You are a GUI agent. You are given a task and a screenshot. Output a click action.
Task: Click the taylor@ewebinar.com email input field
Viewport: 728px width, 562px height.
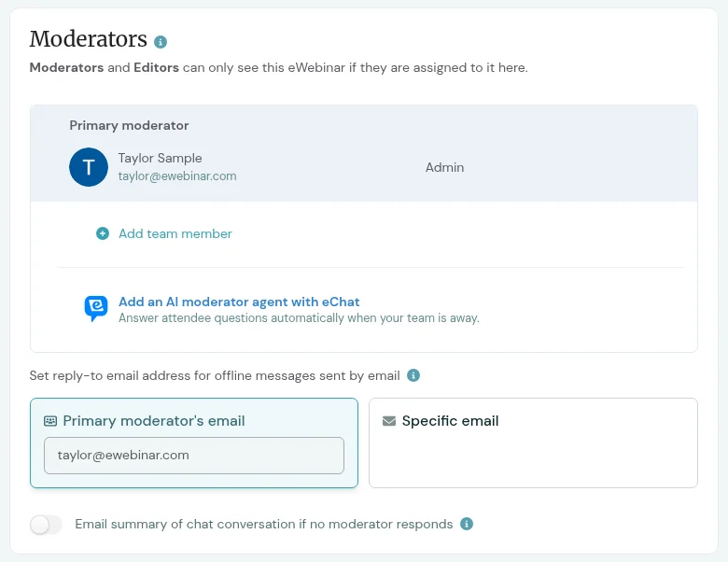[x=194, y=456]
